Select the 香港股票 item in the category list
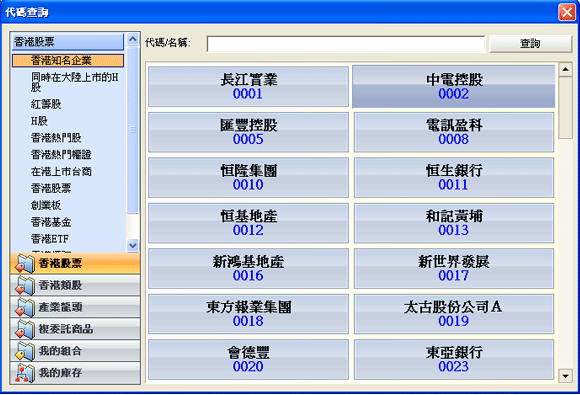The height and width of the screenshot is (395, 580). point(51,188)
